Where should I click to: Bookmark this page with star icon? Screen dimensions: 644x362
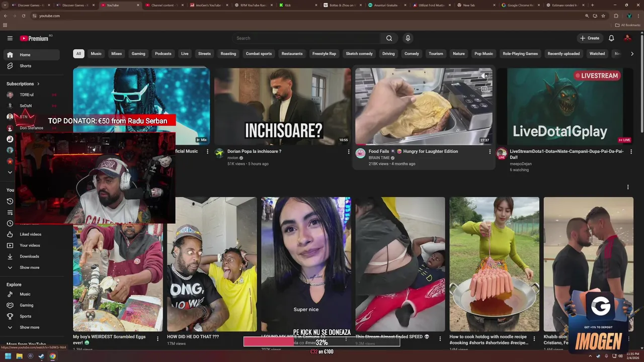point(603,16)
